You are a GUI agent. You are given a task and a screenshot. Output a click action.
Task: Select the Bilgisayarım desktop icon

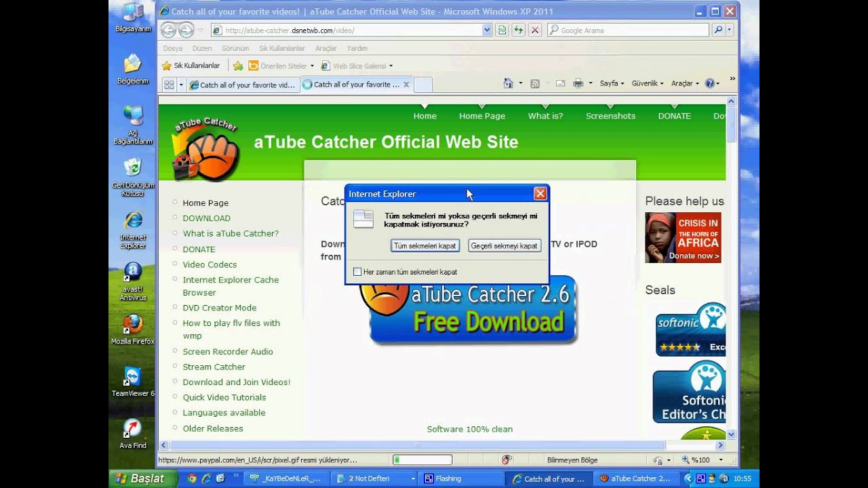[x=133, y=18]
